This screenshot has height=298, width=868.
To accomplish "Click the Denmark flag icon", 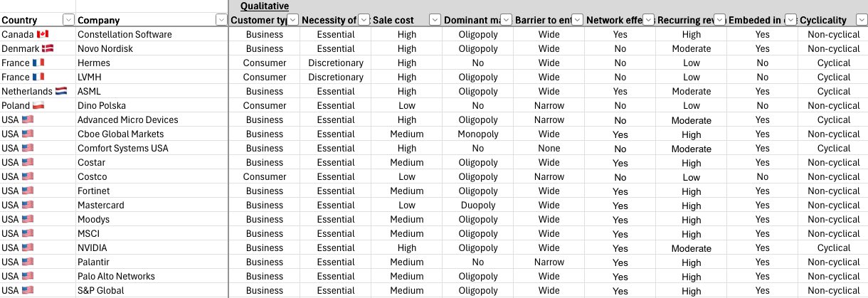I will point(48,48).
